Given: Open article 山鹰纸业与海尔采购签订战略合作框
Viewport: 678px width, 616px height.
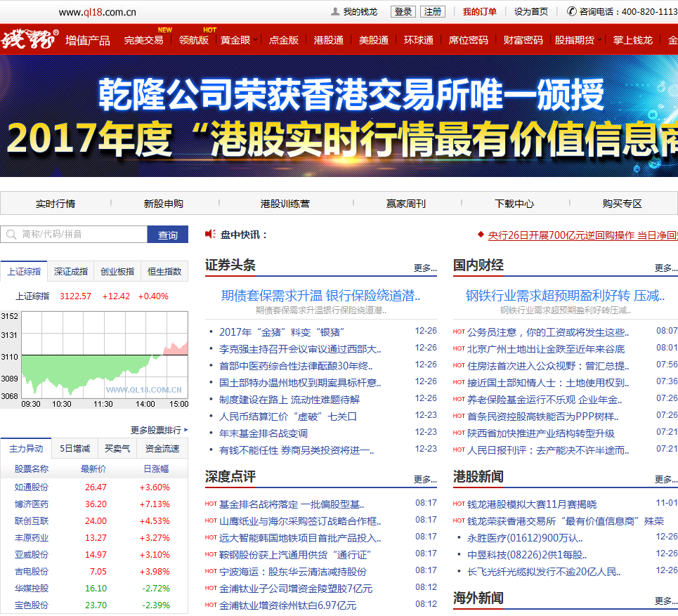Looking at the screenshot, I should [300, 521].
